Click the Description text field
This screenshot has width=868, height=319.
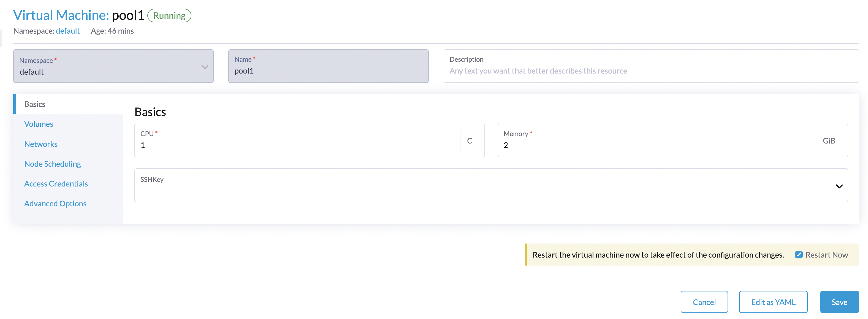(650, 71)
